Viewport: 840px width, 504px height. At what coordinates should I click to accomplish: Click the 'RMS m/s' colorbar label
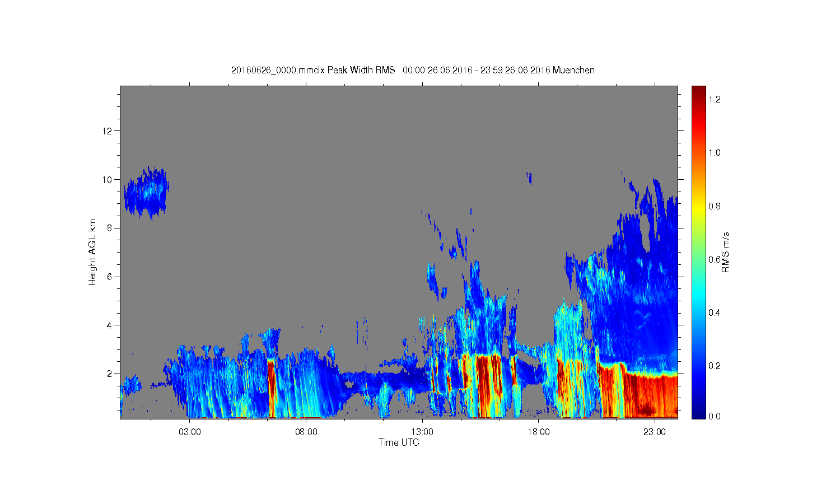(x=725, y=252)
